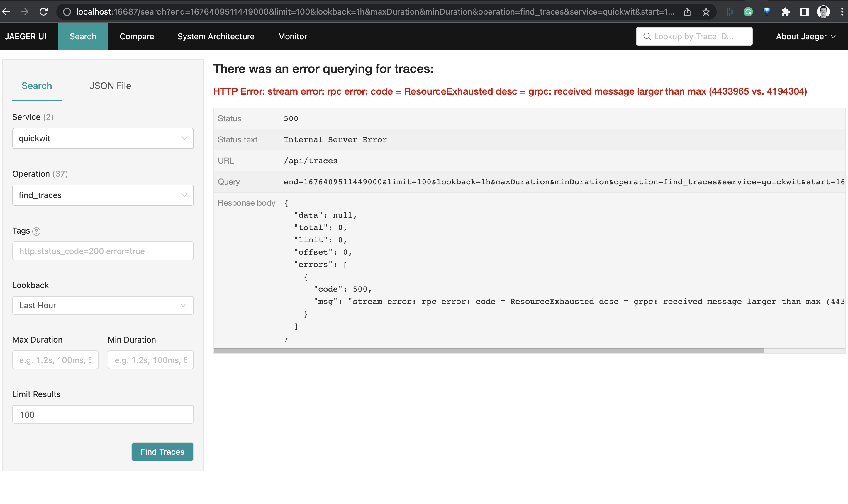Select the Search form tab
Image resolution: width=848 pixels, height=504 pixels.
(x=37, y=86)
